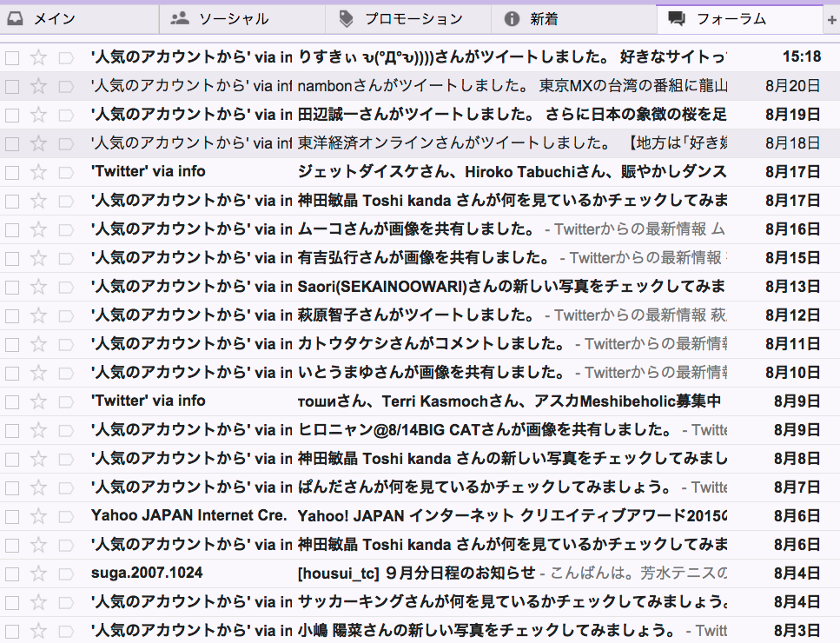Star the カトウタケシ comment email

coord(38,344)
